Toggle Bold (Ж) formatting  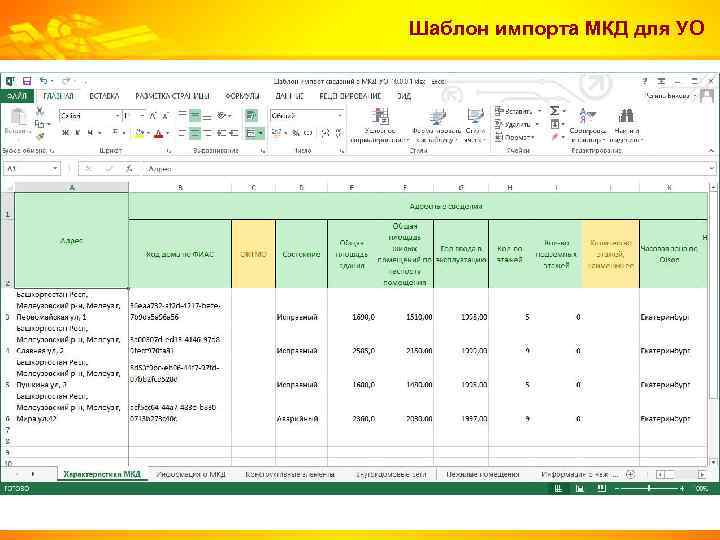pyautogui.click(x=65, y=133)
